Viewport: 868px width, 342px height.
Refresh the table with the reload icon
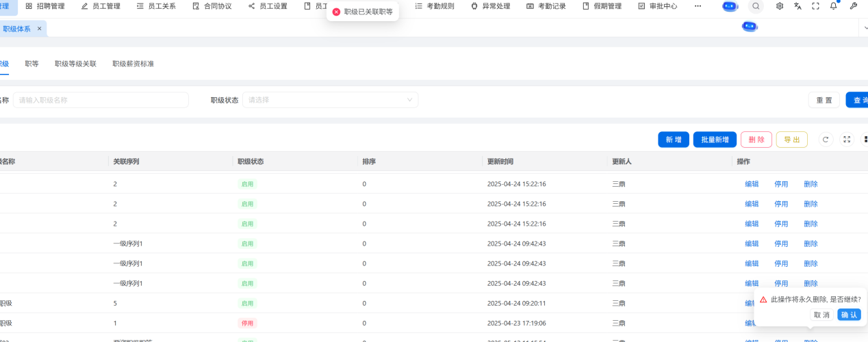[x=826, y=140]
